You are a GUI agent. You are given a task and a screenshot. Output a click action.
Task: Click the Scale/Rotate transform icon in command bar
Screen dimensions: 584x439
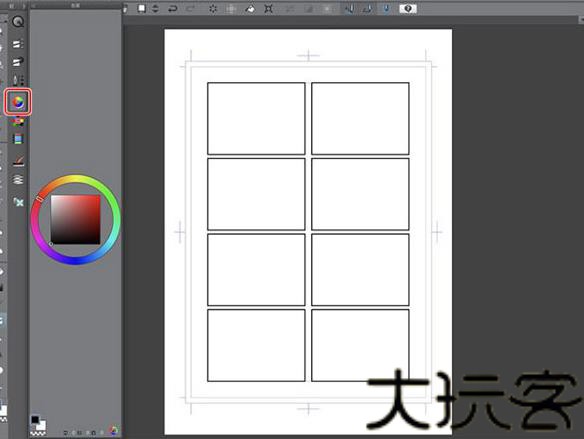268,9
